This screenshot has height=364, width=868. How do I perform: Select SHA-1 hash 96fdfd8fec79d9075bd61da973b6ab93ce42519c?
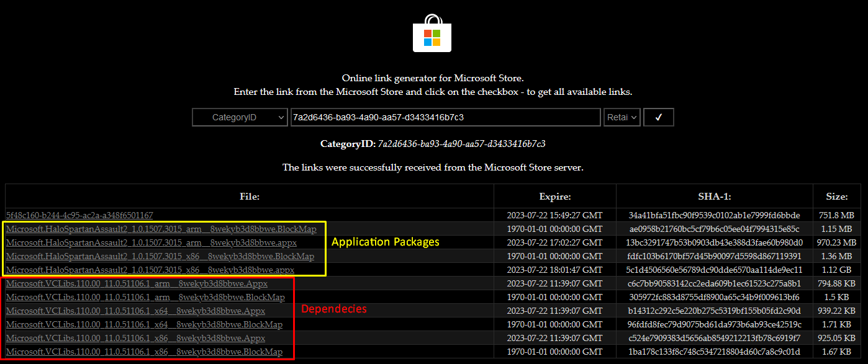click(x=715, y=324)
